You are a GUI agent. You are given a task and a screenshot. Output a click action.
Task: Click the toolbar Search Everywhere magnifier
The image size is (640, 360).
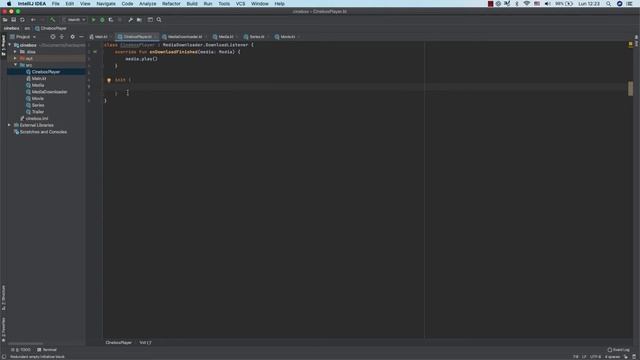[x=159, y=20]
